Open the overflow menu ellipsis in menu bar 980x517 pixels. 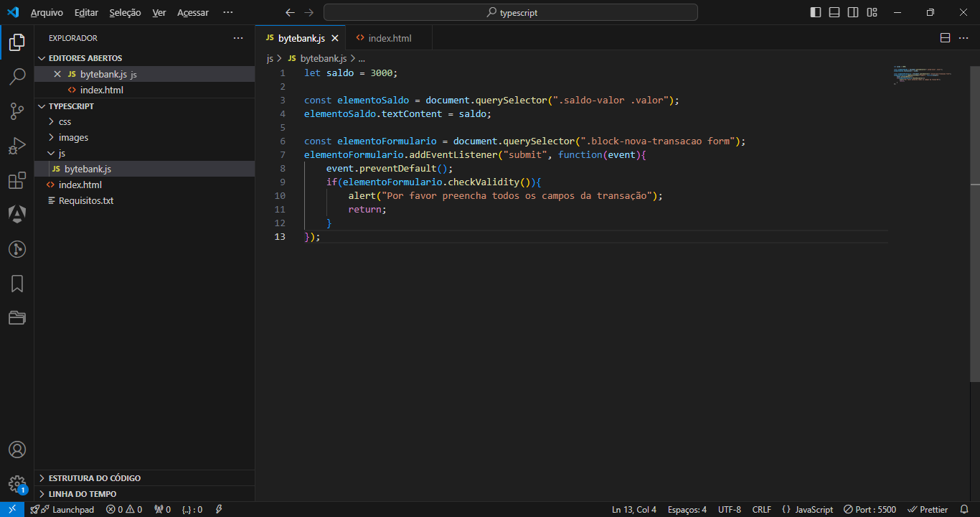[228, 12]
